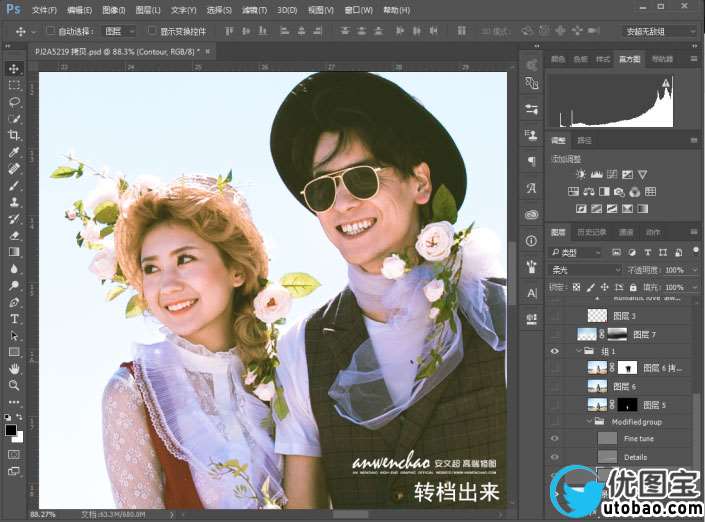The image size is (705, 522).
Task: Open the 图像(I) menu
Action: tap(114, 10)
